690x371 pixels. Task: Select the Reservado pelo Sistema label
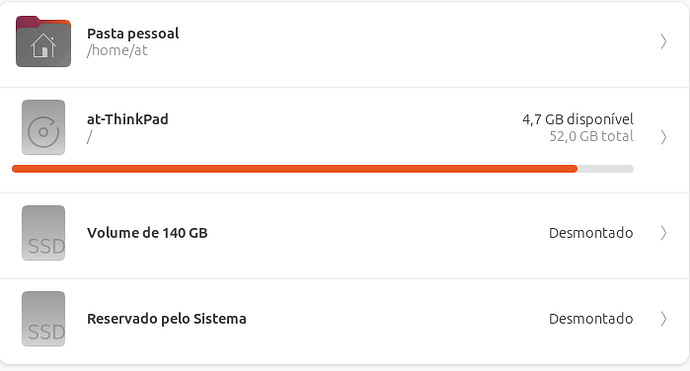pos(167,319)
